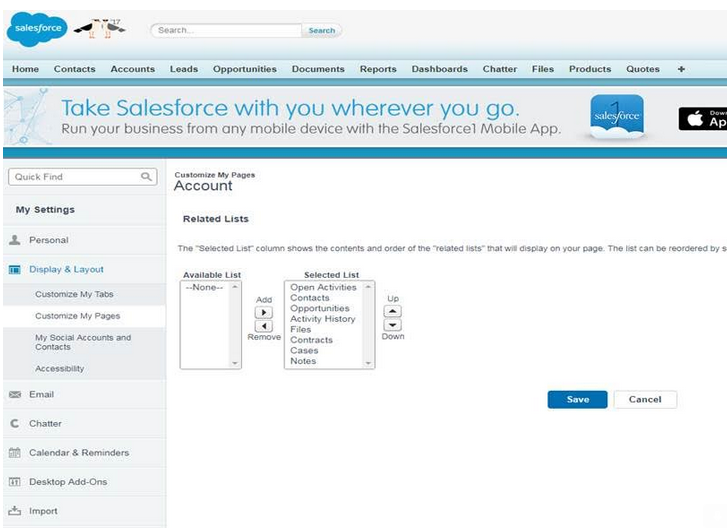Open the Accounts tab
Viewport: 727px width, 528px height.
(133, 69)
